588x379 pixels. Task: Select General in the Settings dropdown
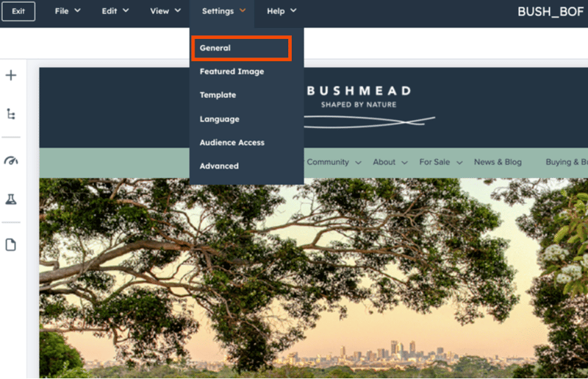pos(242,48)
